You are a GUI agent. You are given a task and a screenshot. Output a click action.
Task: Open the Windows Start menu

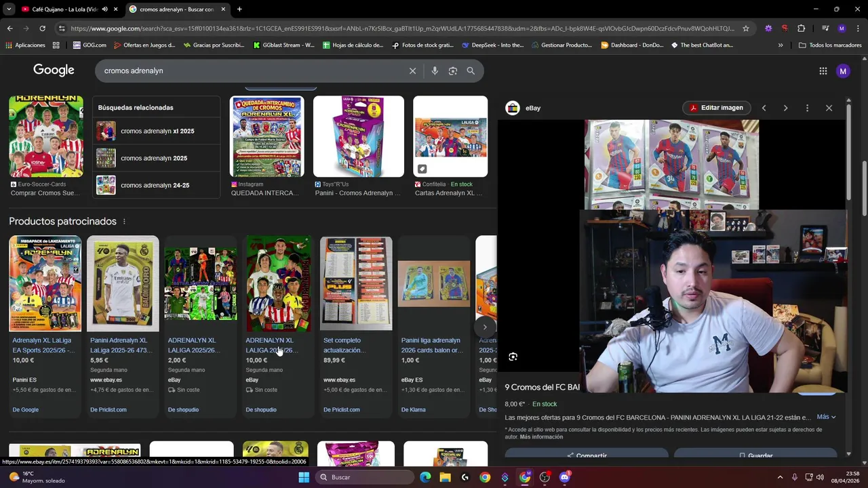point(304,477)
